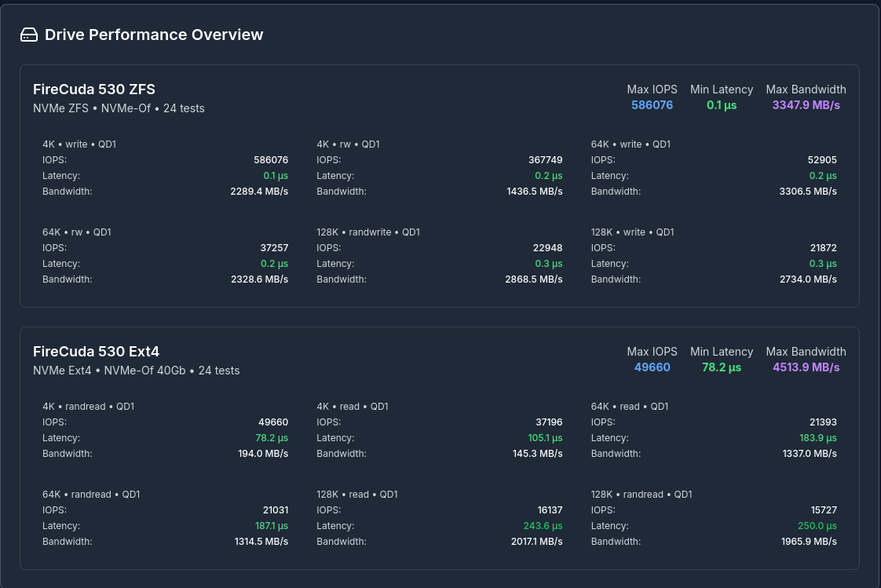
Task: Select the FireCuda 530 Ext4 drive title
Action: 96,351
